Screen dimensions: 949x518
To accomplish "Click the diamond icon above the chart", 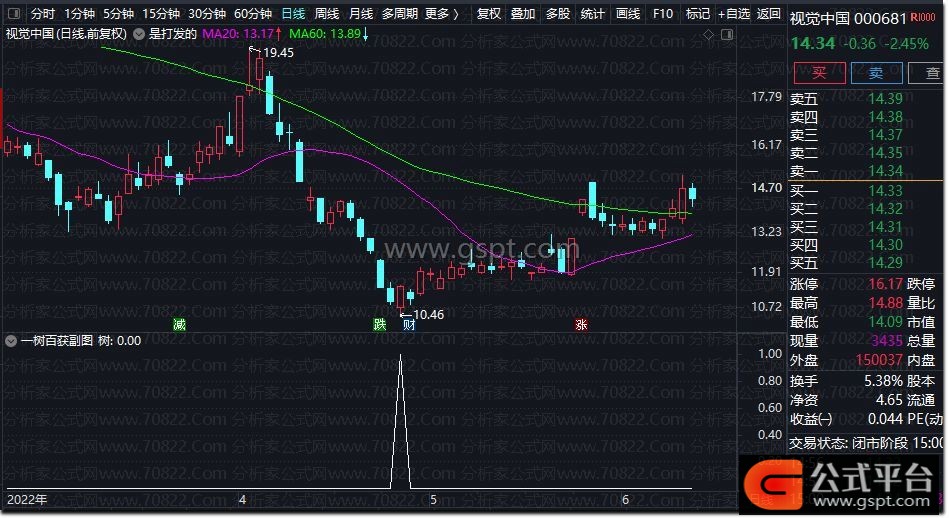I will (708, 35).
